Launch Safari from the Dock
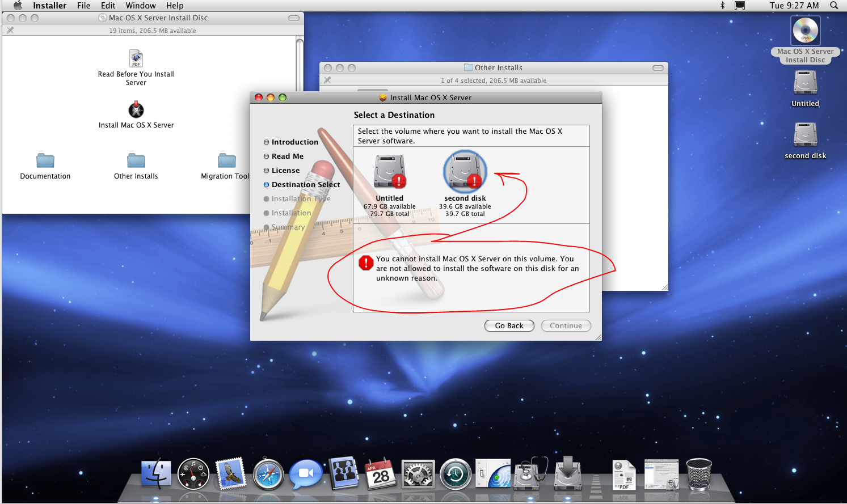The width and height of the screenshot is (847, 504). [268, 473]
